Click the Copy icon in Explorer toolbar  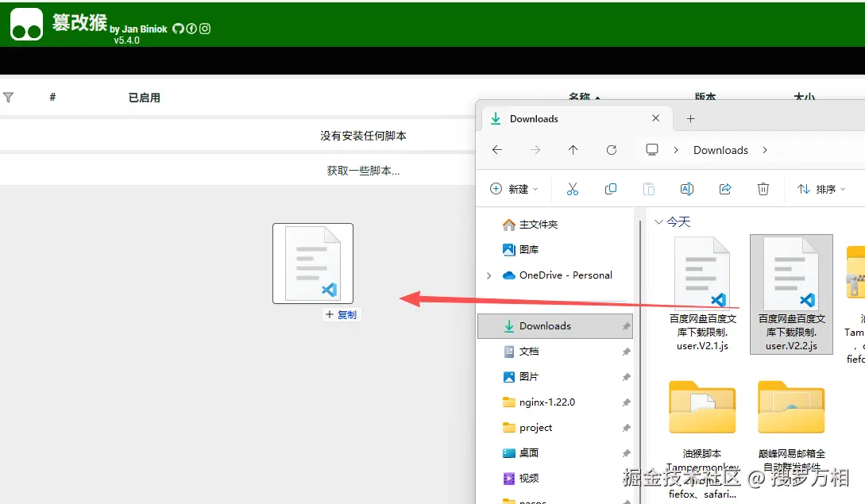[611, 189]
